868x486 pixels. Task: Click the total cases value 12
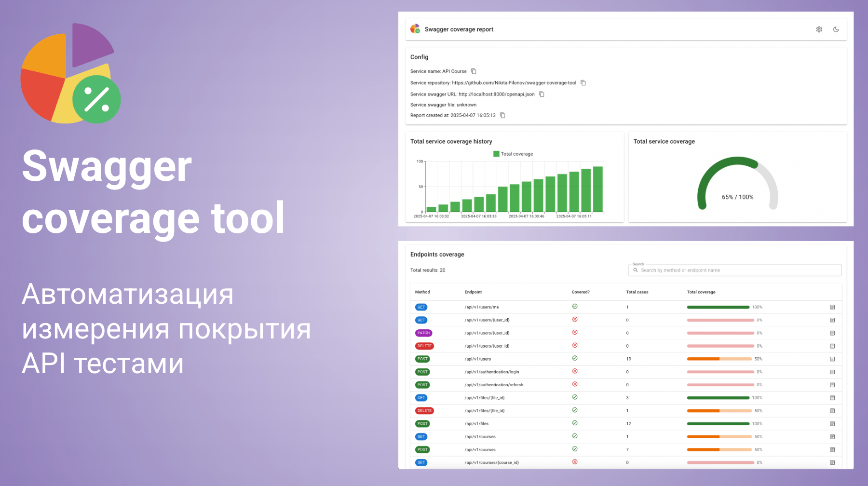[629, 424]
